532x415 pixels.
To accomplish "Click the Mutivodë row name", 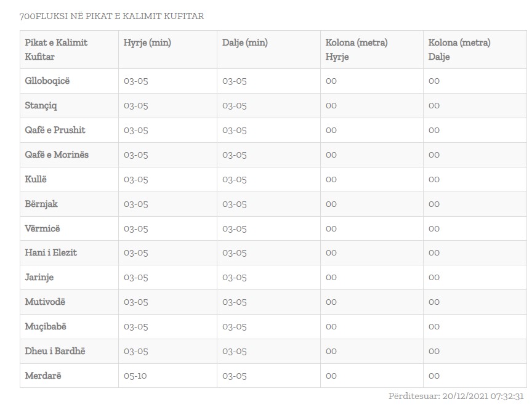I will (45, 302).
